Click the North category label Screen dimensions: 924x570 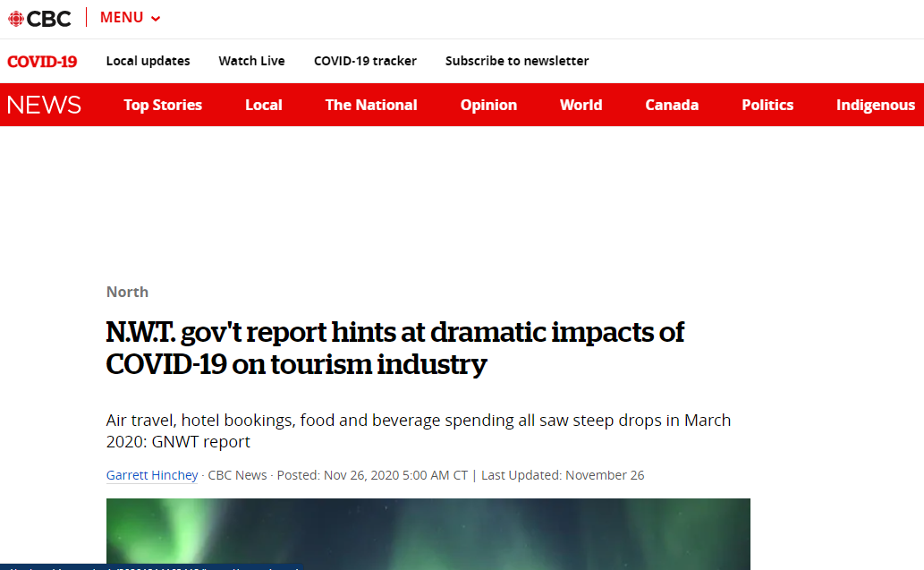[x=127, y=292]
